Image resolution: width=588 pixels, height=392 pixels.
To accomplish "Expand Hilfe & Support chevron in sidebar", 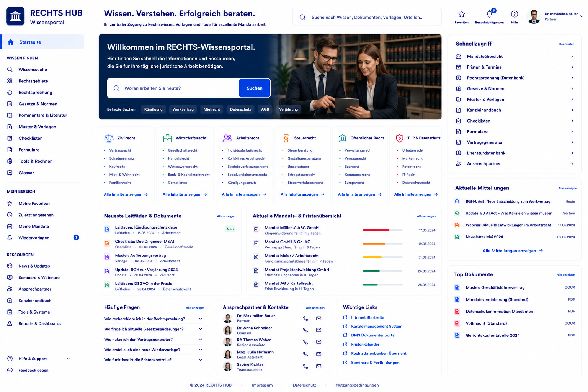I will pyautogui.click(x=68, y=359).
